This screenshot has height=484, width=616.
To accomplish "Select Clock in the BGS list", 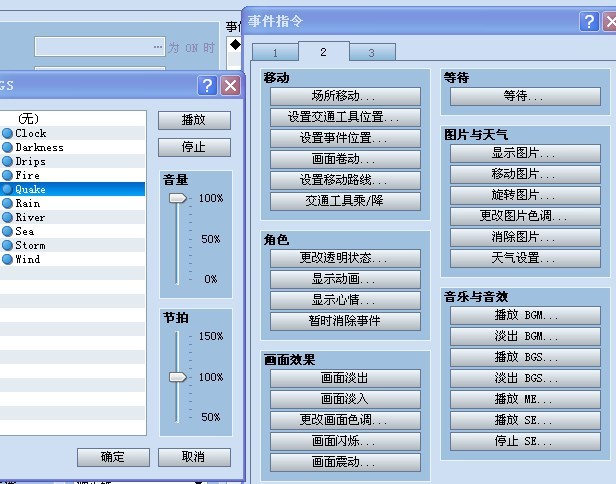I will (73, 134).
